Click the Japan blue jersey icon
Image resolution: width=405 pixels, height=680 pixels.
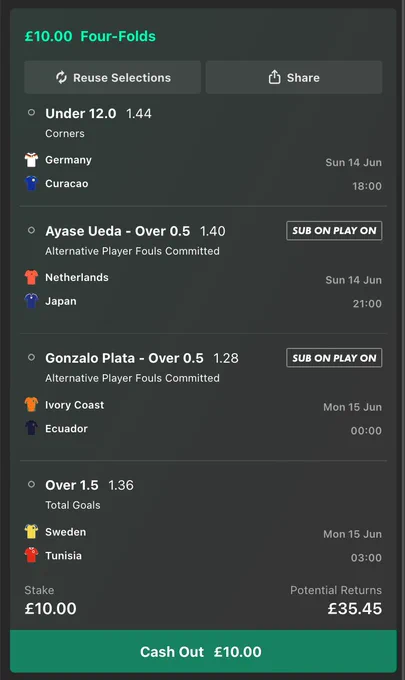[x=31, y=301]
